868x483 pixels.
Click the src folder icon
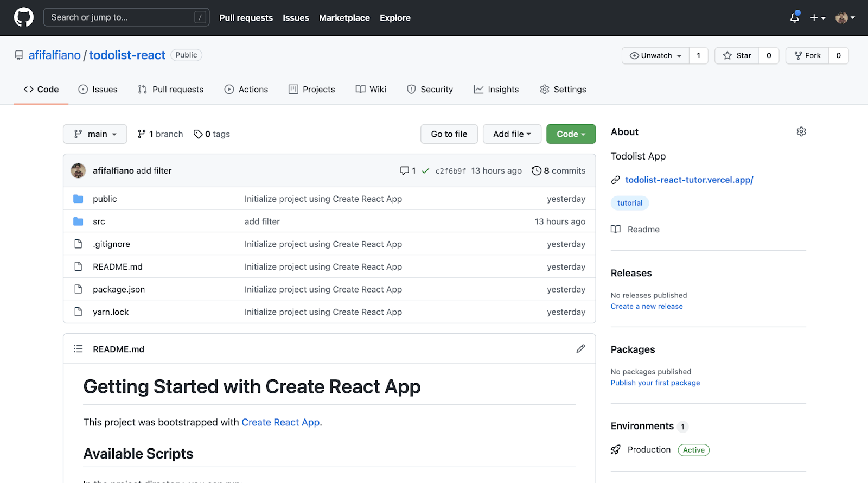78,221
